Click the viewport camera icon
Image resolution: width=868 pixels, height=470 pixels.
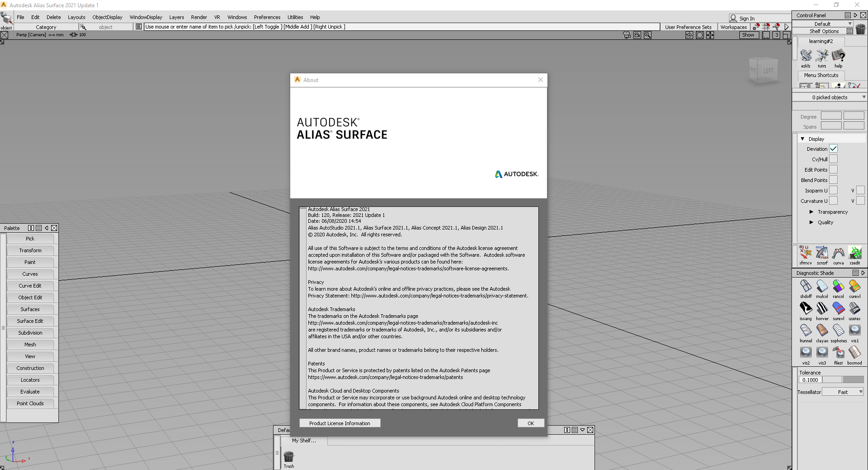pos(627,35)
